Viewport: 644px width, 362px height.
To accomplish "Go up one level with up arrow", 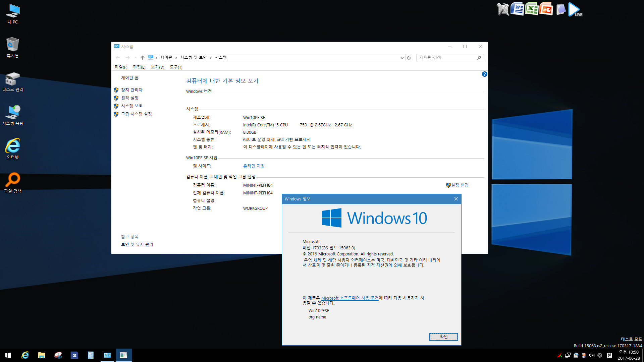I will pyautogui.click(x=143, y=58).
